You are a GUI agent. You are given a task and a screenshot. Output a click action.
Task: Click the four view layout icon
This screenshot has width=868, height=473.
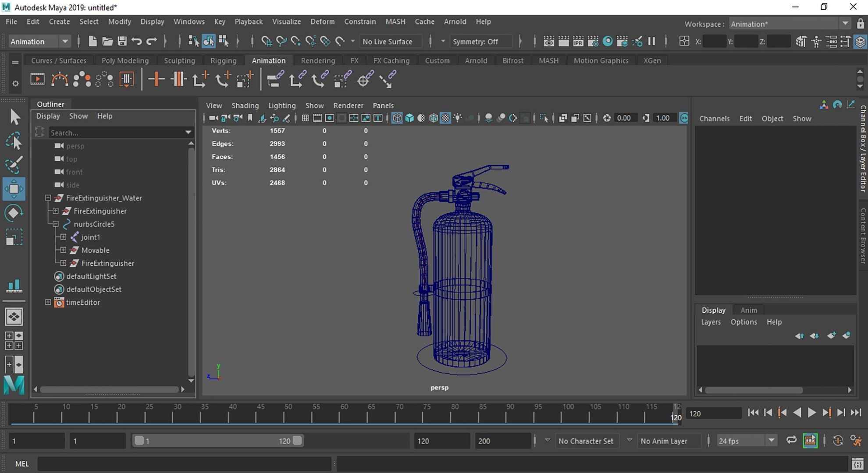14,341
